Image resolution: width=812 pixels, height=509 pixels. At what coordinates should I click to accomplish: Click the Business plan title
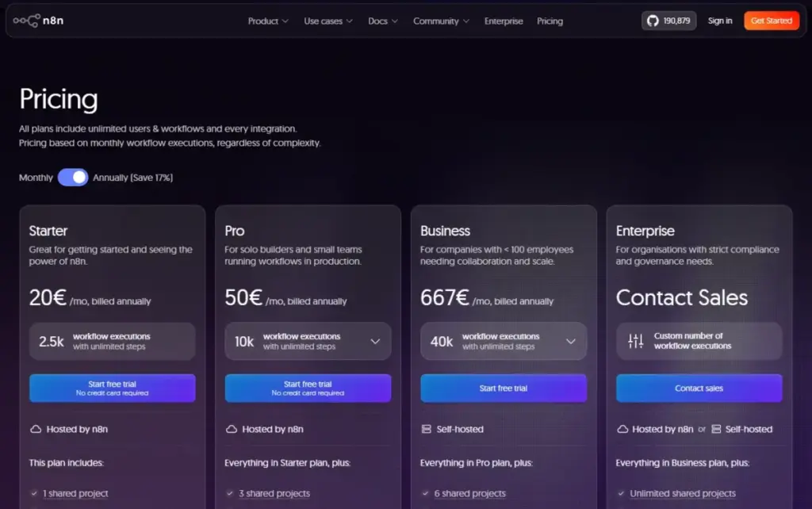pos(445,231)
